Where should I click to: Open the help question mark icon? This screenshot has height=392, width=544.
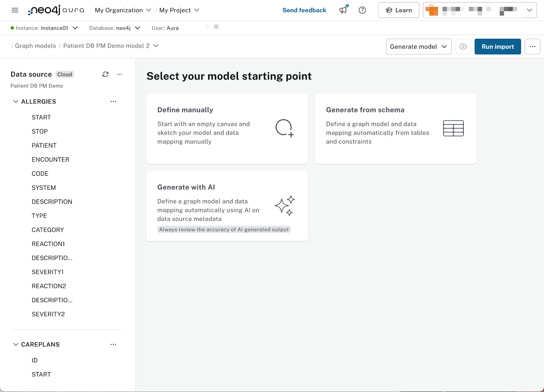coord(362,10)
